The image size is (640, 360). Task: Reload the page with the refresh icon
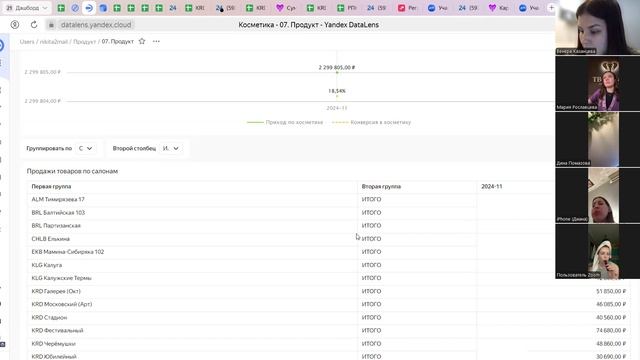pyautogui.click(x=34, y=25)
